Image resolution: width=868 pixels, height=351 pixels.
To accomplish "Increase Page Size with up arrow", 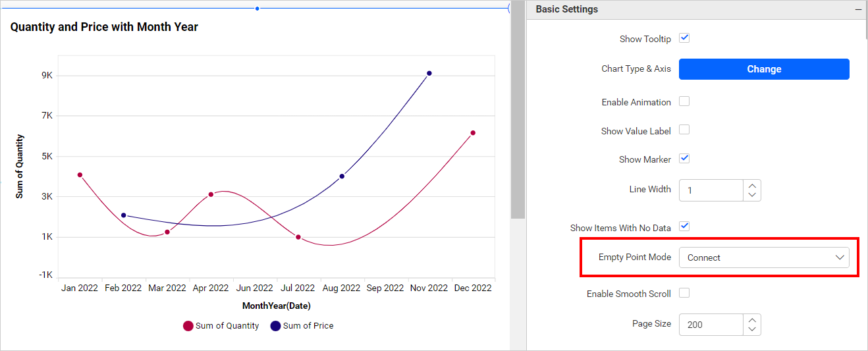I will 752,319.
